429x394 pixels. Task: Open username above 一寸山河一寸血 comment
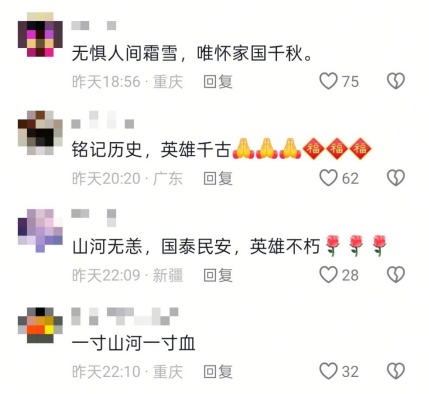click(x=125, y=316)
